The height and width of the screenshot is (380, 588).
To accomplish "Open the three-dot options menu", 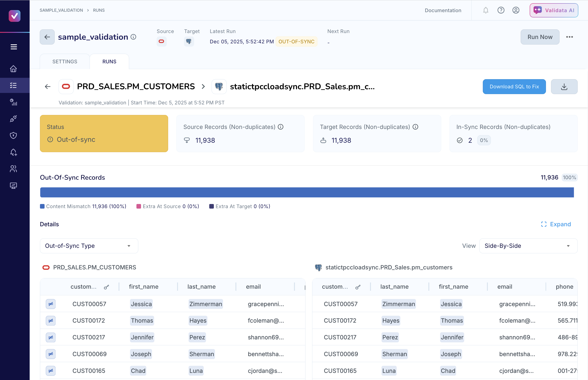I will [570, 37].
